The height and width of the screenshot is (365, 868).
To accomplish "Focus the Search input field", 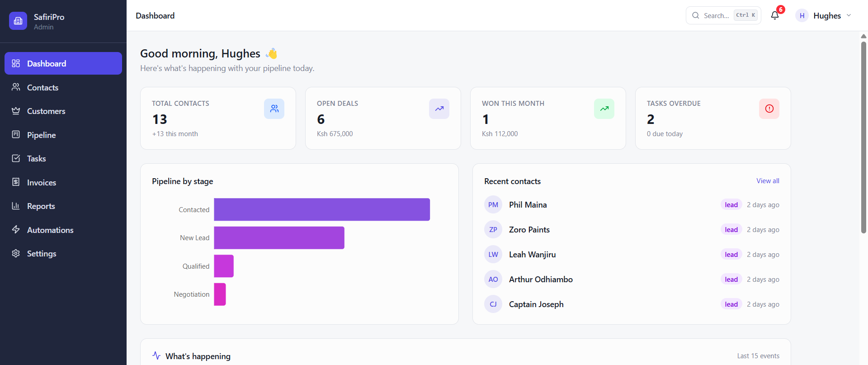I will coord(723,15).
